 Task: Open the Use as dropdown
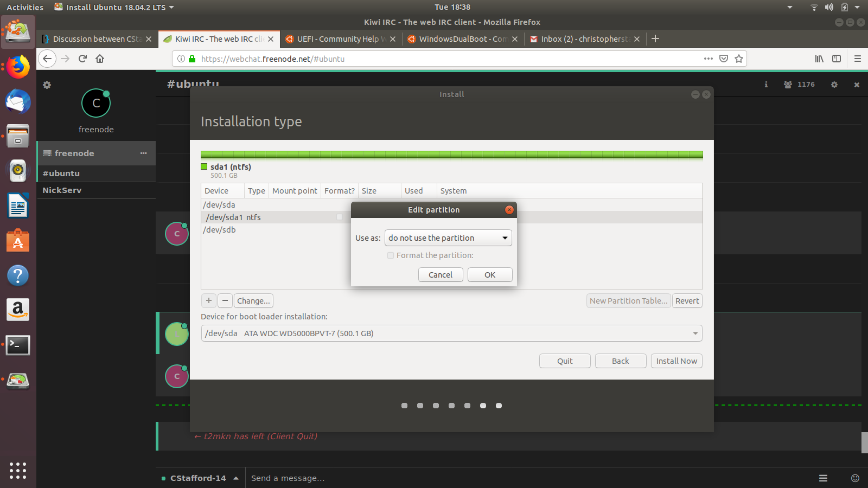(x=448, y=238)
